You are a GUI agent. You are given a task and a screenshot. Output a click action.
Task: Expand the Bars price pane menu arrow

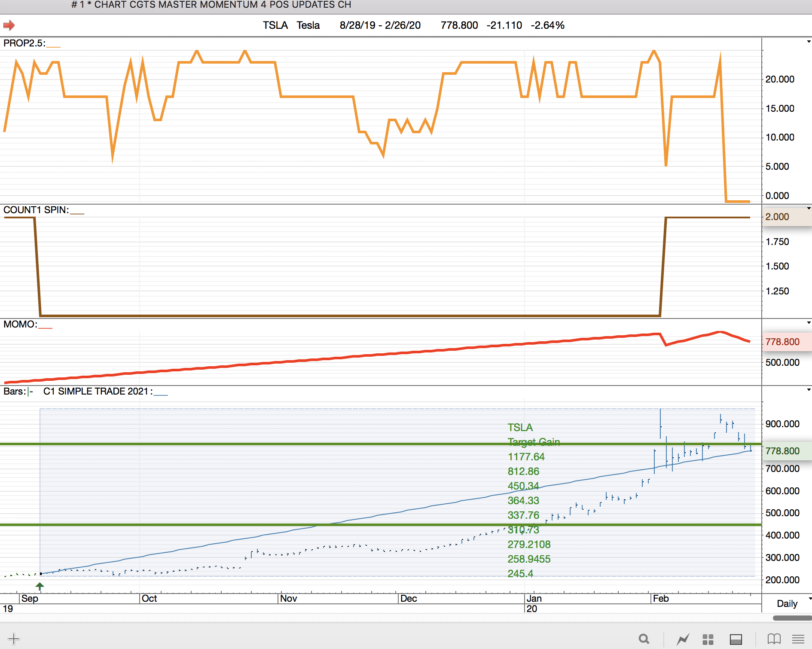point(809,390)
